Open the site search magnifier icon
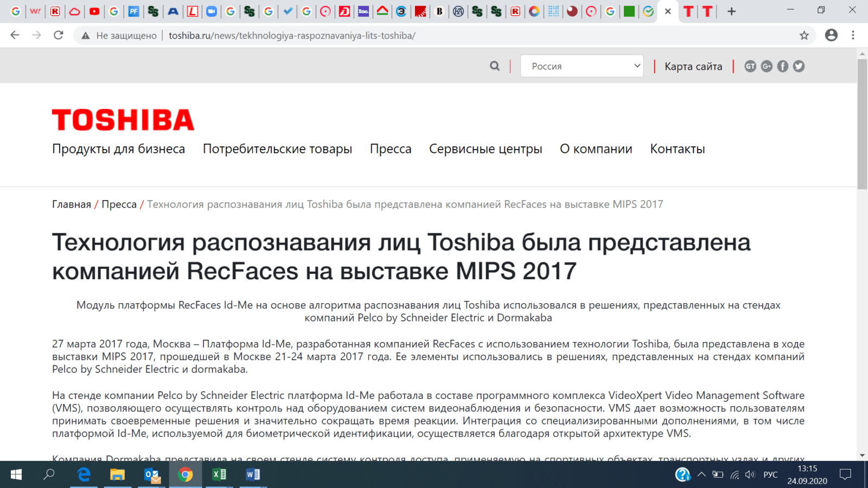The image size is (868, 488). pyautogui.click(x=494, y=66)
